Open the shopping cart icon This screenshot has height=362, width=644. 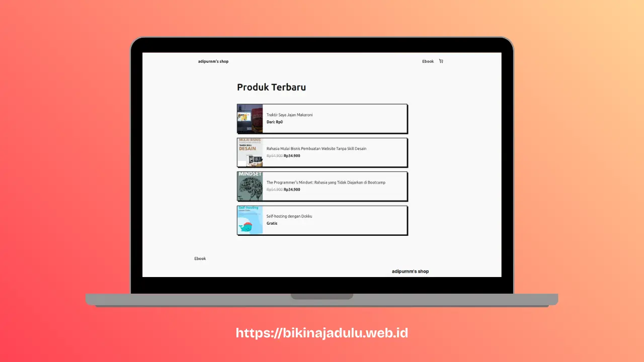tap(441, 61)
